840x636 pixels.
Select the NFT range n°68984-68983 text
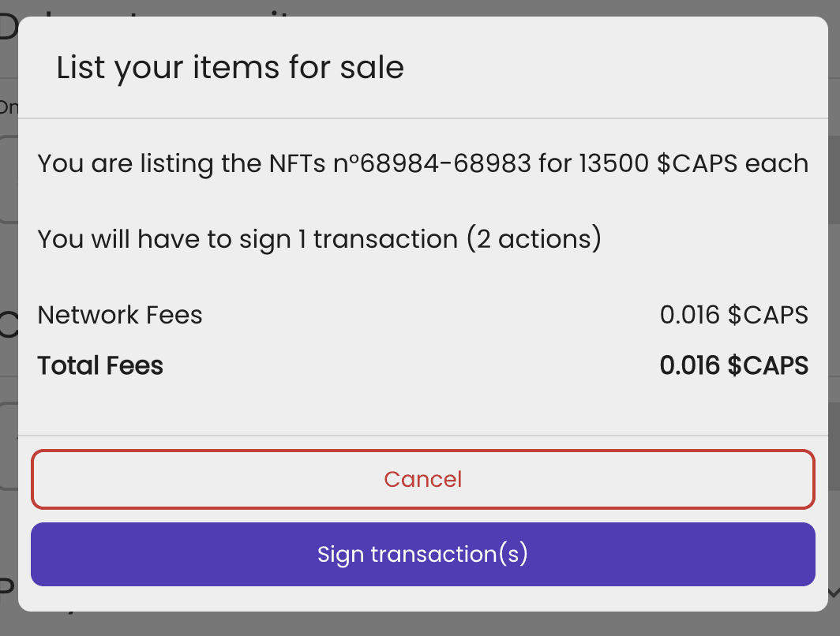tap(432, 163)
